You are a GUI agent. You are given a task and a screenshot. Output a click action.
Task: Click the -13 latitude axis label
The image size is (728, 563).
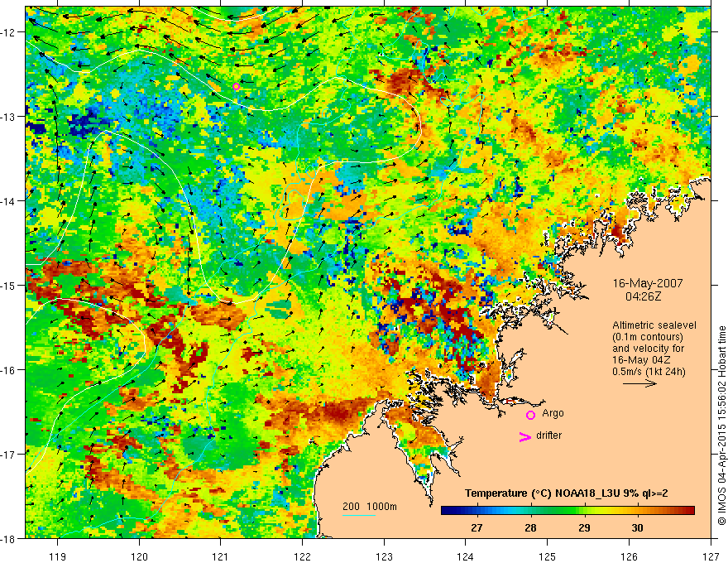(x=9, y=117)
